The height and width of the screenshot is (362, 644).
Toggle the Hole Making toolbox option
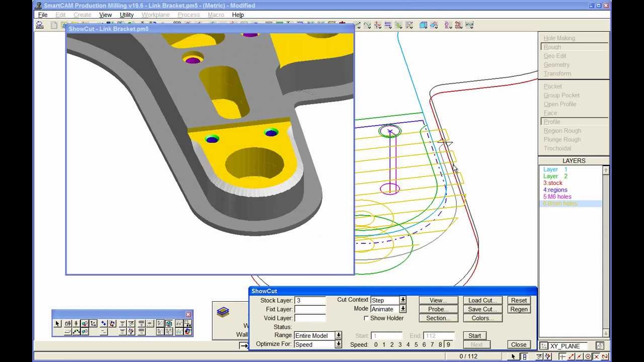point(559,38)
